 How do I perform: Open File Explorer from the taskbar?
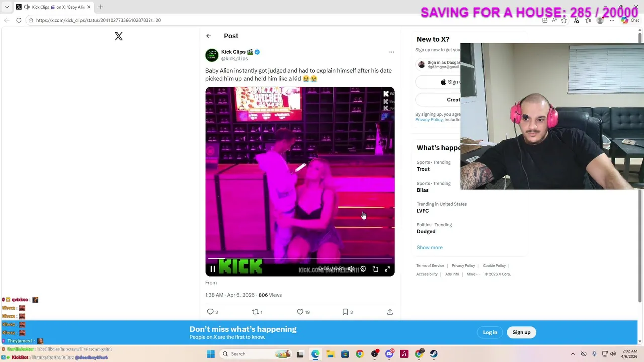coord(330,354)
